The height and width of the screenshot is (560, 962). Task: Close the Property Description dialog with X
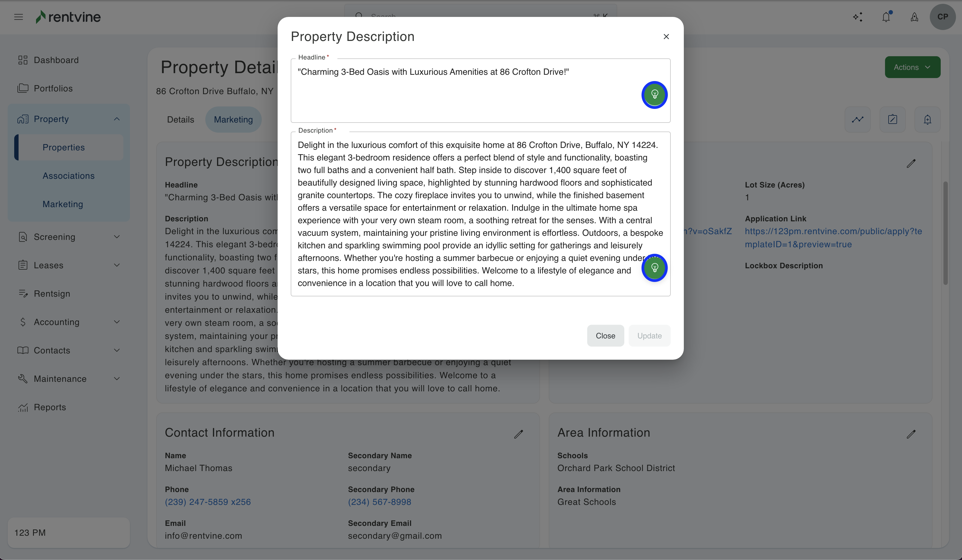666,37
